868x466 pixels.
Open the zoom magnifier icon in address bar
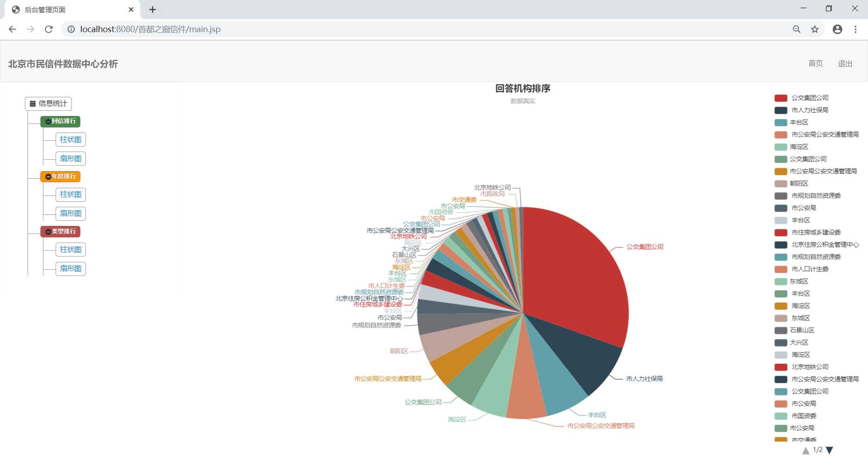point(797,29)
